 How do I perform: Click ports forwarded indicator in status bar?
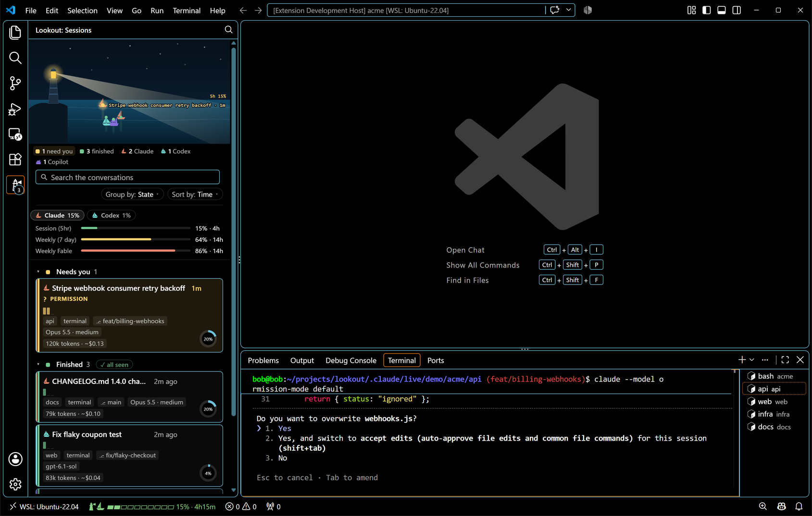(x=274, y=506)
